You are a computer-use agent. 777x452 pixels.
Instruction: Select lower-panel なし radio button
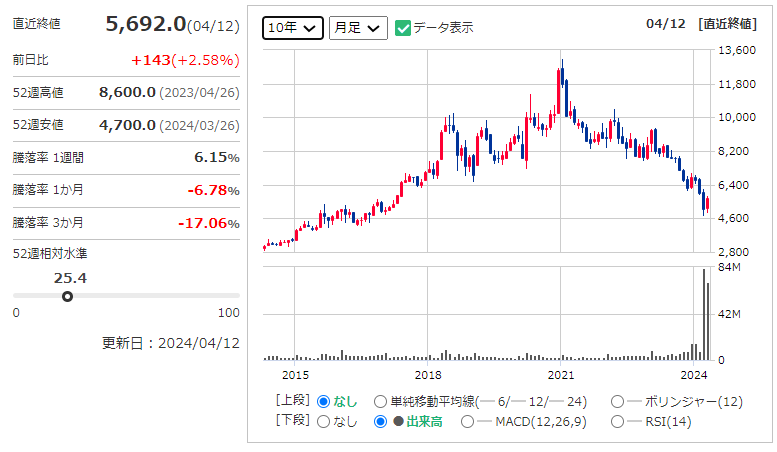(x=324, y=422)
